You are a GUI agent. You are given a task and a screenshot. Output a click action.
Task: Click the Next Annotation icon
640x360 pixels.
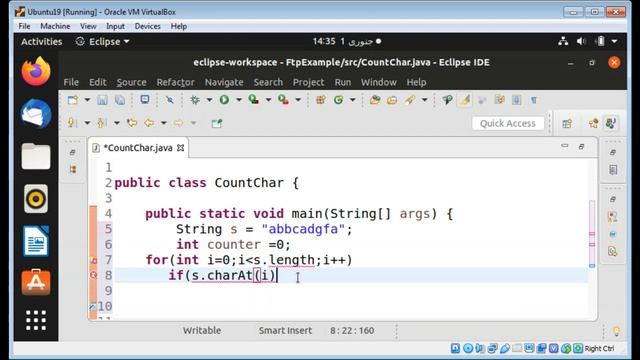pyautogui.click(x=72, y=123)
